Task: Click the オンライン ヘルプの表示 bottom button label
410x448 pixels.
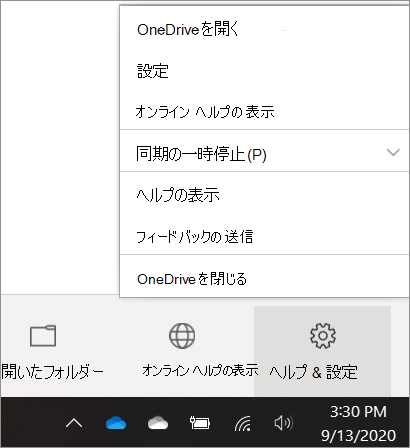Action: 200,370
